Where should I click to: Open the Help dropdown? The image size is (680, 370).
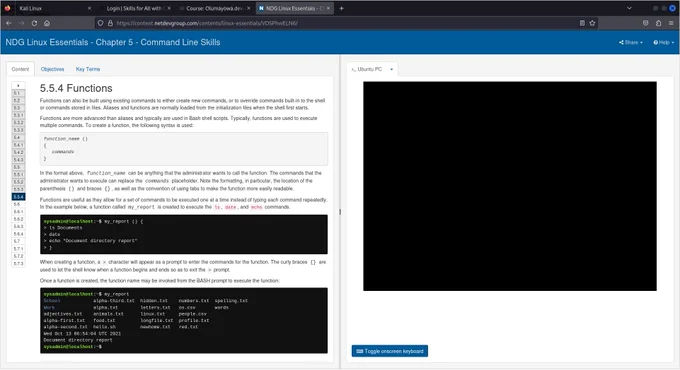pyautogui.click(x=664, y=42)
